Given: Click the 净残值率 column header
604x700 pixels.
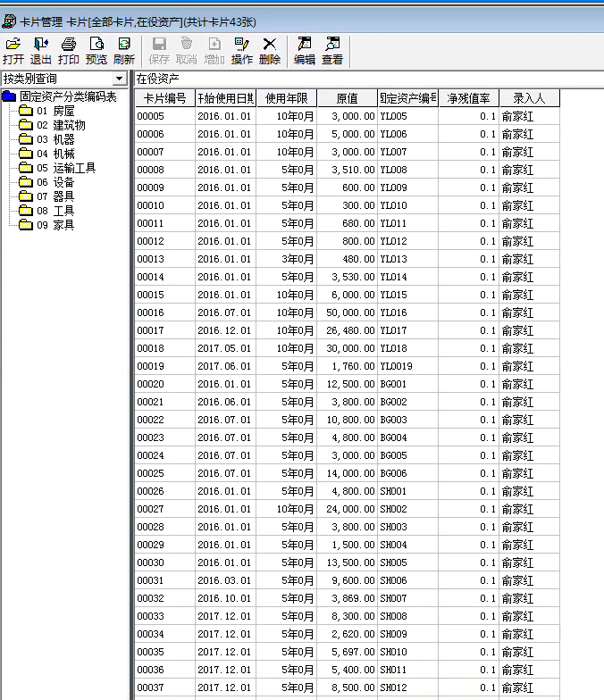Looking at the screenshot, I should coord(468,98).
